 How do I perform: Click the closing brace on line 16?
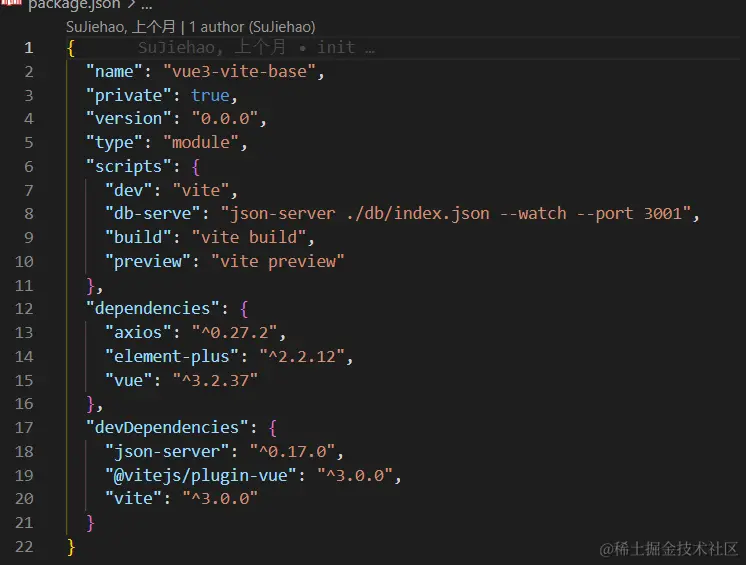tap(91, 404)
